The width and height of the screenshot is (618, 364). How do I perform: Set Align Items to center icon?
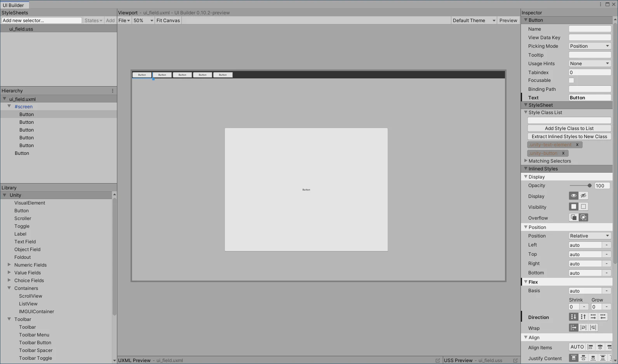pyautogui.click(x=600, y=347)
